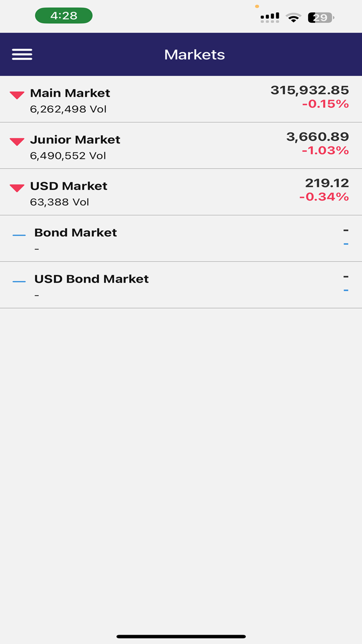Click the cellular signal bars icon
362x644 pixels.
click(x=269, y=16)
